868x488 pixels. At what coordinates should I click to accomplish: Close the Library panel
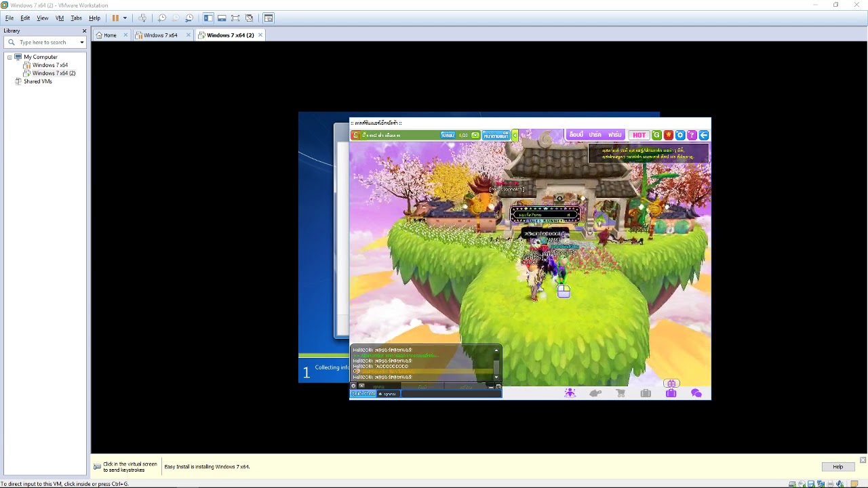pyautogui.click(x=84, y=31)
